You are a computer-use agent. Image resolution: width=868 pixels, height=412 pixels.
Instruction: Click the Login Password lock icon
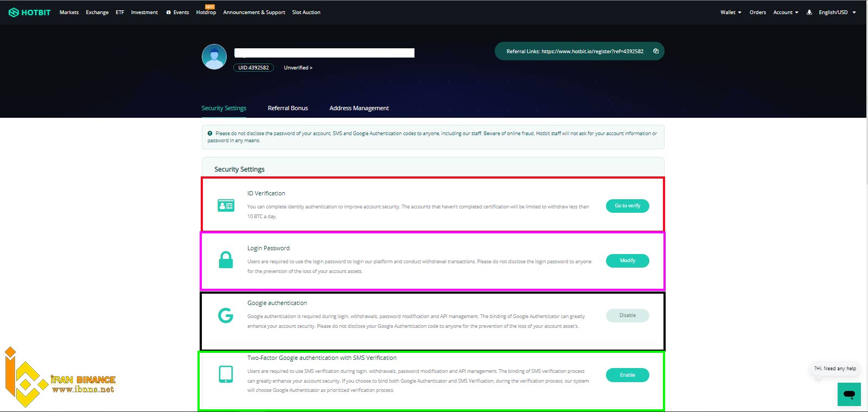pyautogui.click(x=226, y=260)
